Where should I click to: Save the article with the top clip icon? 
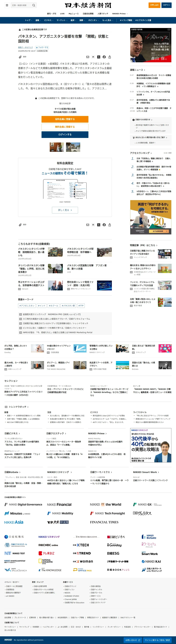pyautogui.click(x=20, y=57)
